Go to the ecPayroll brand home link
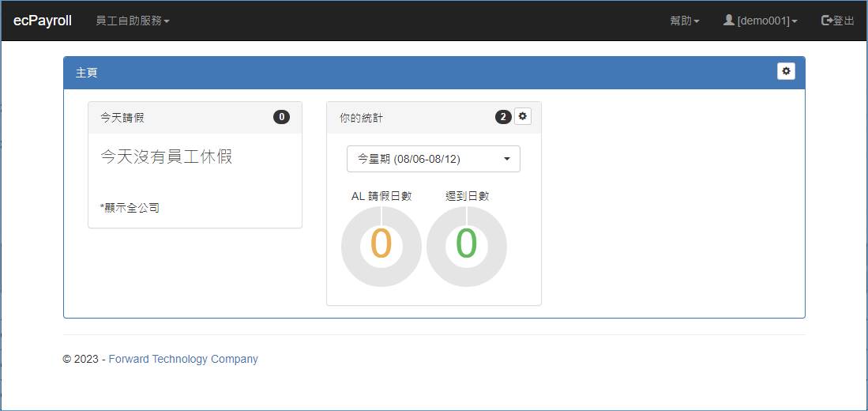The image size is (868, 411). point(43,21)
